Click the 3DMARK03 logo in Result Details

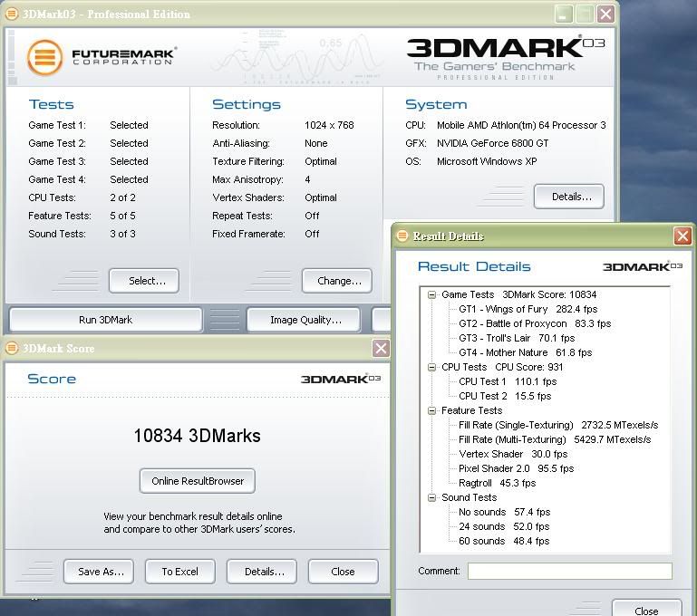coord(643,266)
